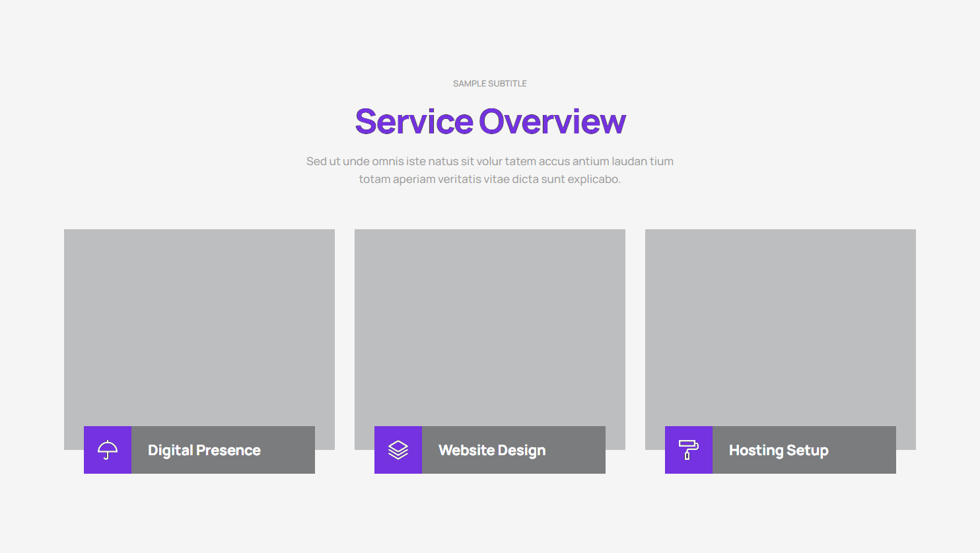Click the word "Service" in the purple heading
Image resolution: width=980 pixels, height=553 pixels.
(414, 122)
